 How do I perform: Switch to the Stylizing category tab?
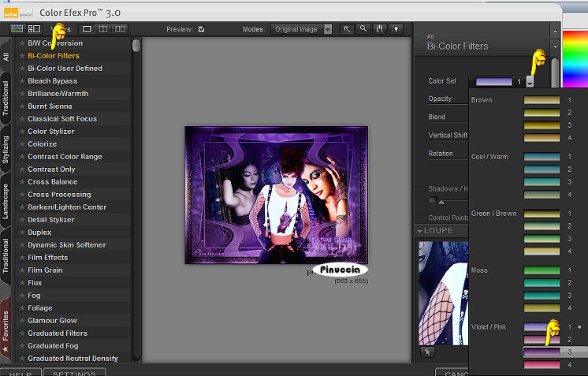click(6, 148)
